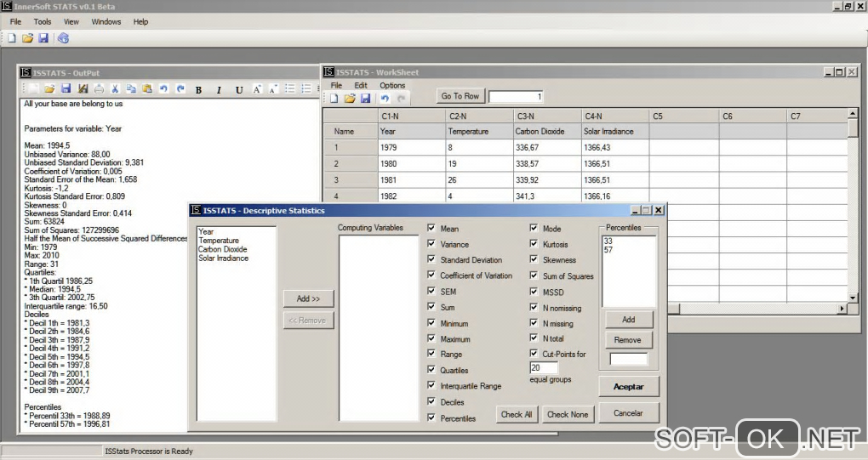The height and width of the screenshot is (460, 868).
Task: Click the Check None button
Action: pyautogui.click(x=568, y=414)
